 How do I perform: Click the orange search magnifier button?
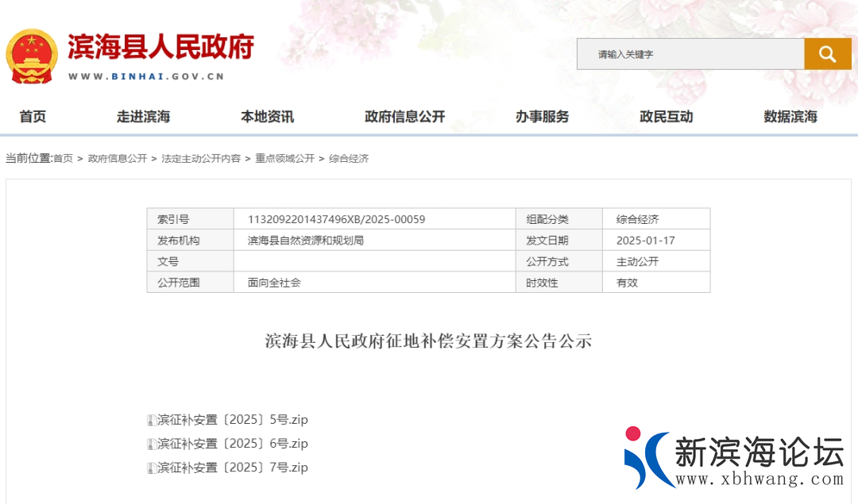click(828, 54)
